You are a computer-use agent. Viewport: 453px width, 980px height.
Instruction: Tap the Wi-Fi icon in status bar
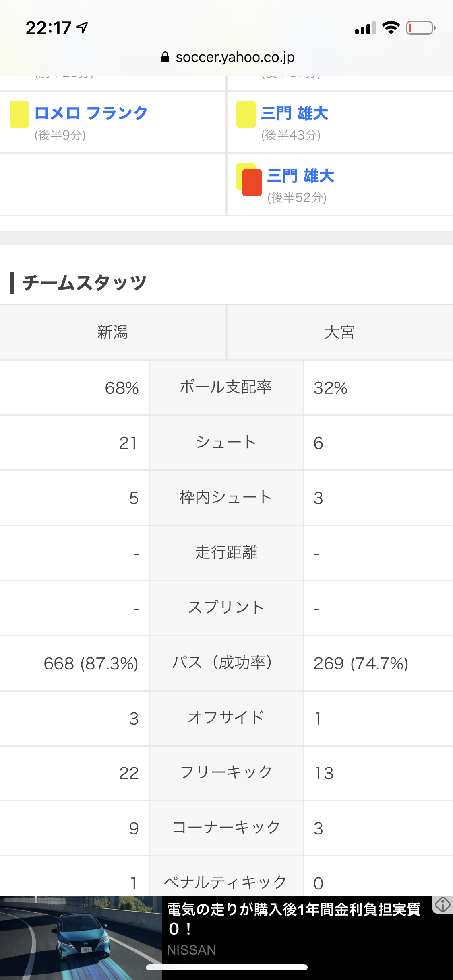point(391,28)
